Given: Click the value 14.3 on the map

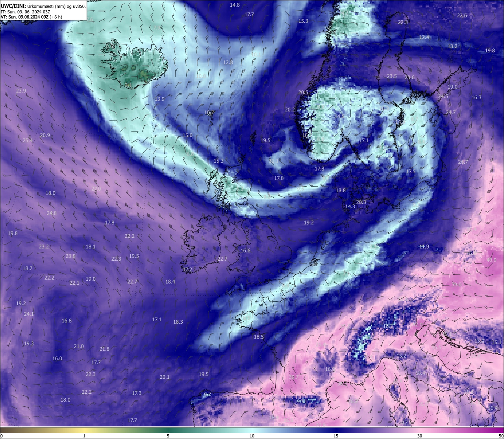Looking at the screenshot, I should [x=350, y=207].
